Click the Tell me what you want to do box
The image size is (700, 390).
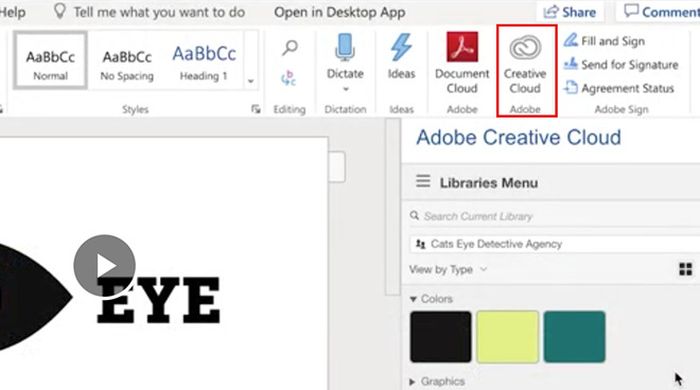coord(150,12)
